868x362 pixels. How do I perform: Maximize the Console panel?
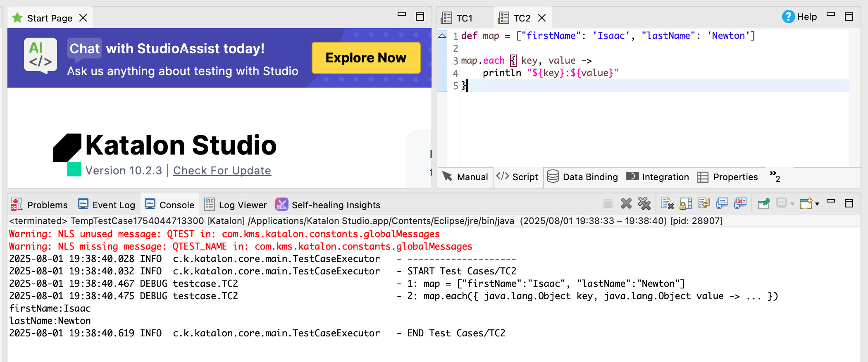(x=849, y=203)
